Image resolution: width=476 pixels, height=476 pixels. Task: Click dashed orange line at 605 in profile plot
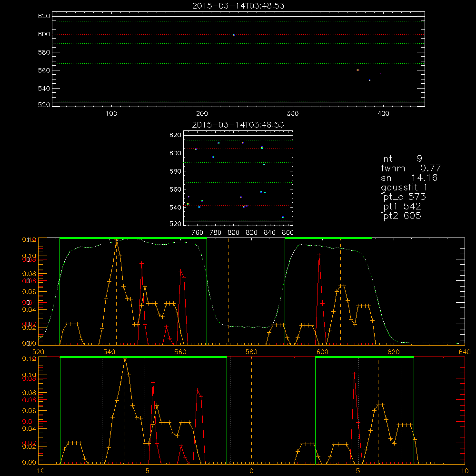(340, 291)
